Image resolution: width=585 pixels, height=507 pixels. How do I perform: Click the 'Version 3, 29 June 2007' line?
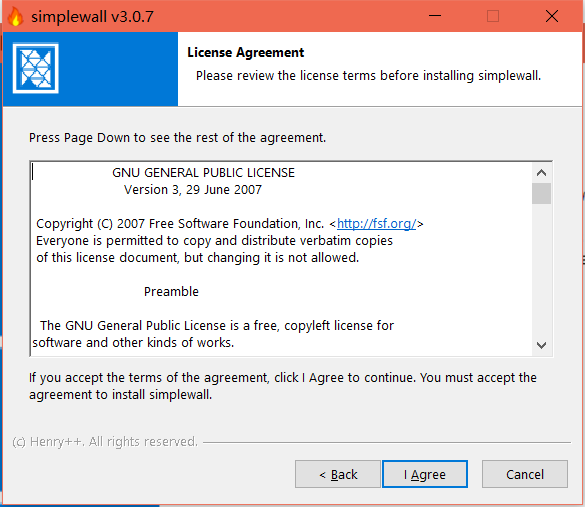[x=193, y=190]
